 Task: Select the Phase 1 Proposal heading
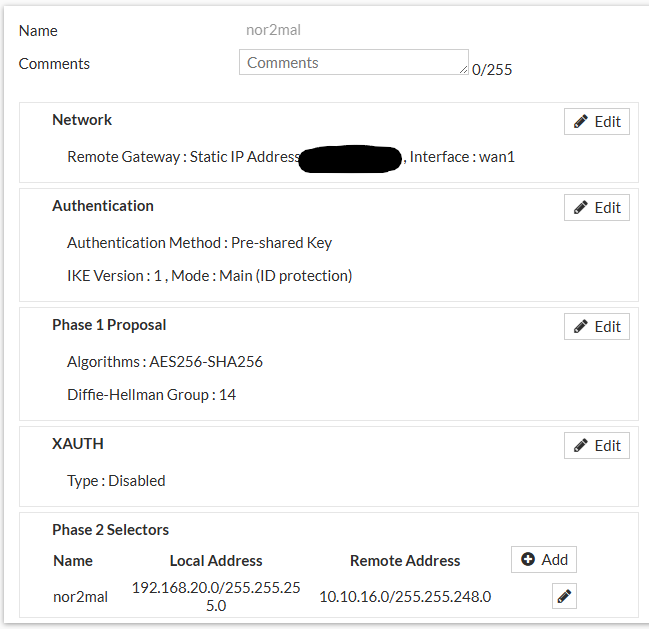pyautogui.click(x=109, y=325)
